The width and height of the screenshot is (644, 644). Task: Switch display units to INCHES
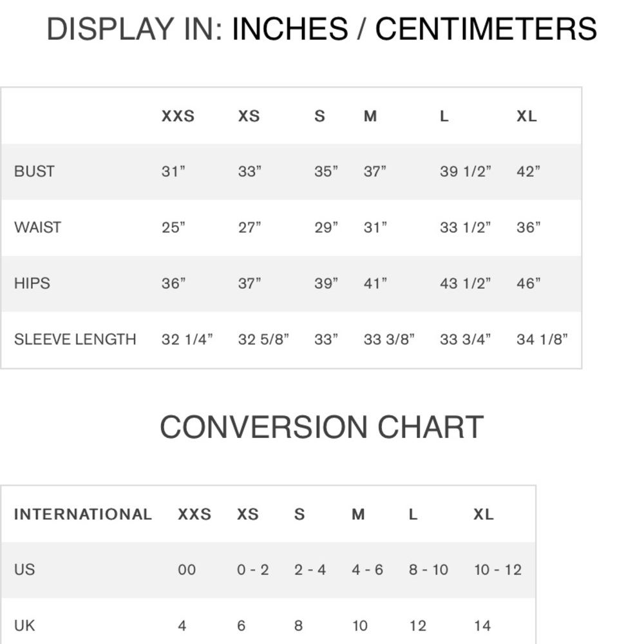pyautogui.click(x=290, y=29)
